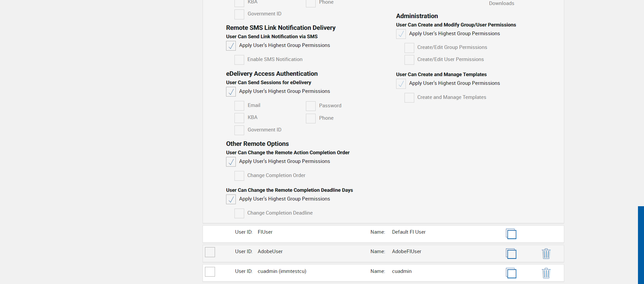The image size is (644, 284).
Task: Copy the cuadmin user entry
Action: coord(511,273)
